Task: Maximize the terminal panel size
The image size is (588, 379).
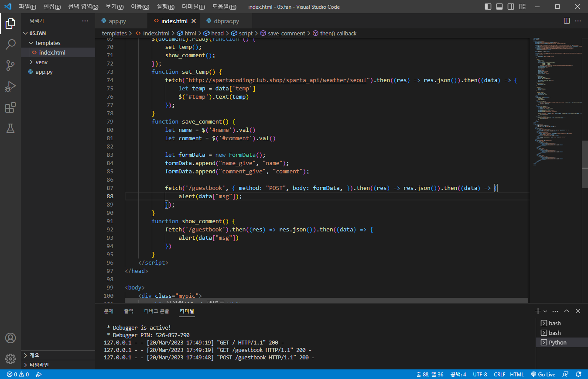Action: coord(567,311)
